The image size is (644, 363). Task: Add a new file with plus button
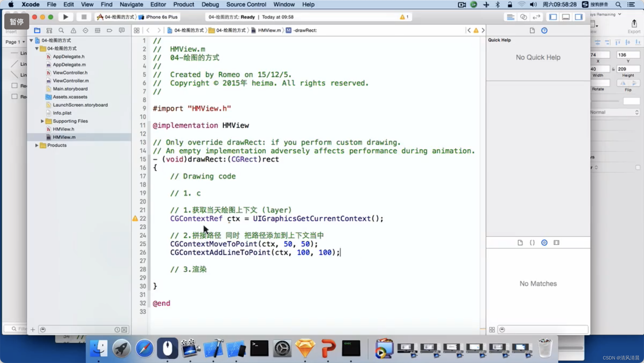(x=33, y=329)
